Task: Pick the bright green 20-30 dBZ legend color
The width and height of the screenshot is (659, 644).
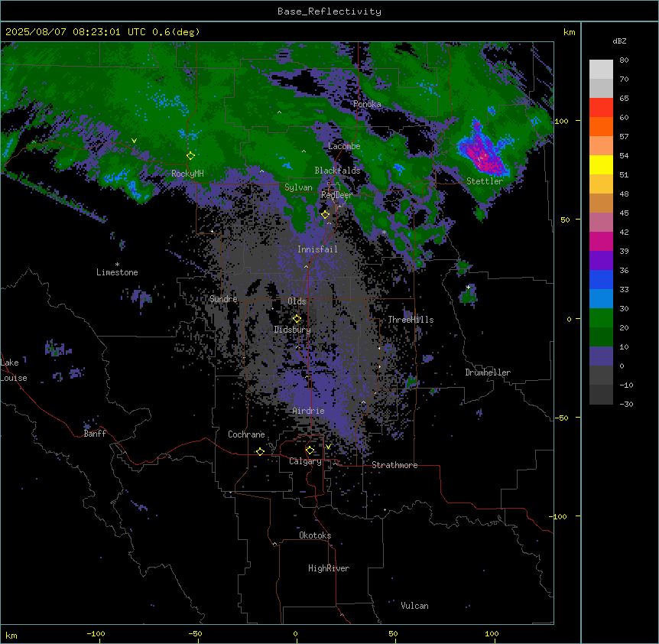Action: (601, 318)
